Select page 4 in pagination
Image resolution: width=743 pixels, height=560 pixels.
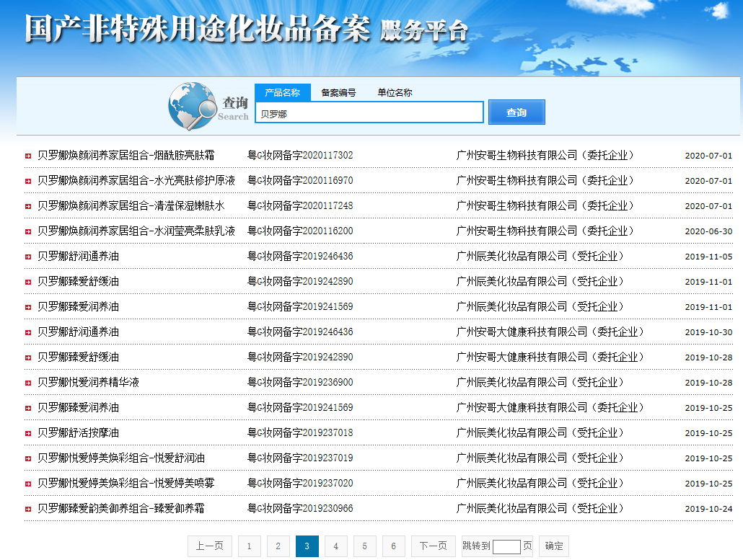coord(335,546)
